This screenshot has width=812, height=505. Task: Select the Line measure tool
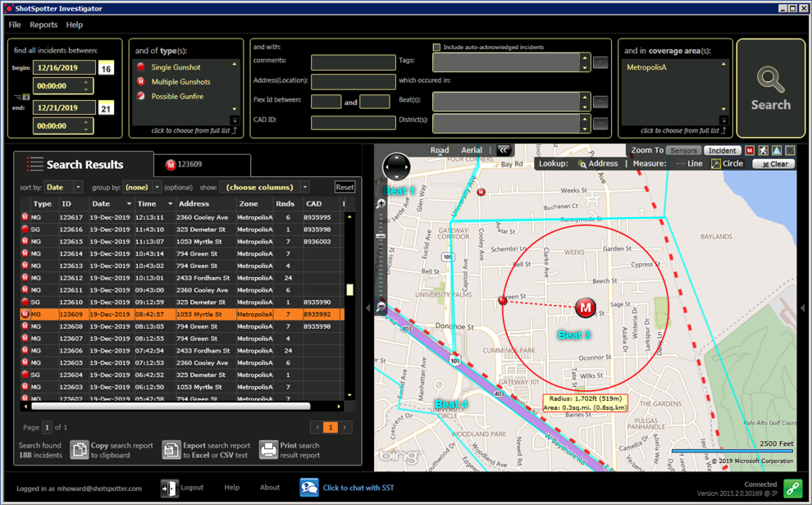pyautogui.click(x=689, y=163)
